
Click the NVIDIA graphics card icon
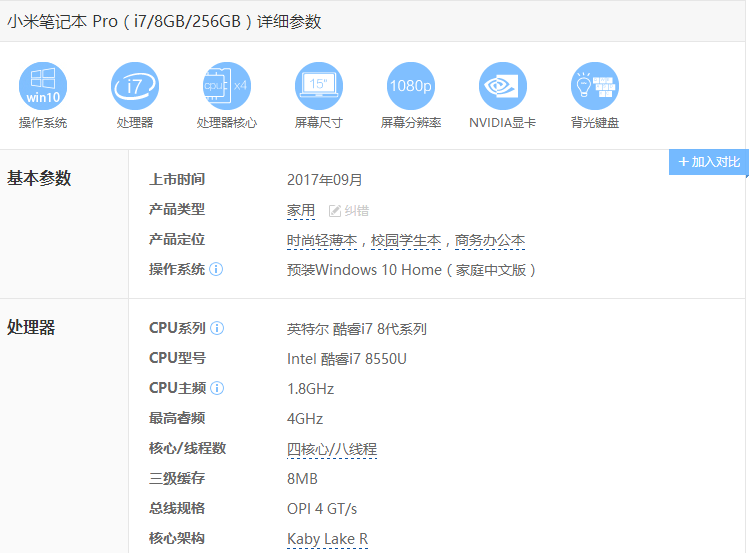pos(503,86)
